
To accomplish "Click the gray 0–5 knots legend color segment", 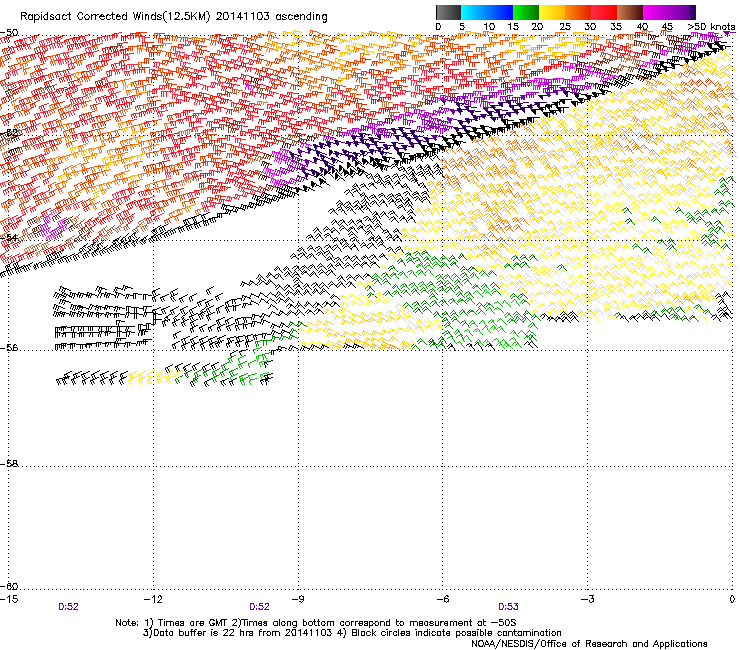I will [x=448, y=12].
